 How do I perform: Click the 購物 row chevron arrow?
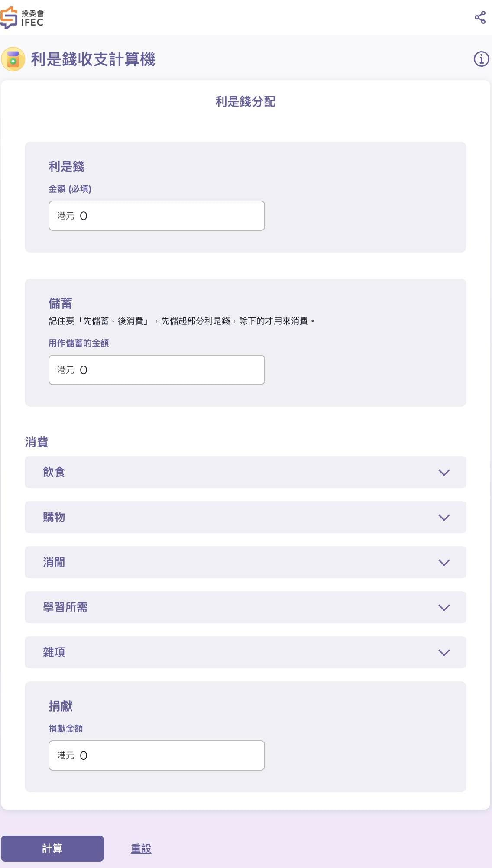coord(444,517)
